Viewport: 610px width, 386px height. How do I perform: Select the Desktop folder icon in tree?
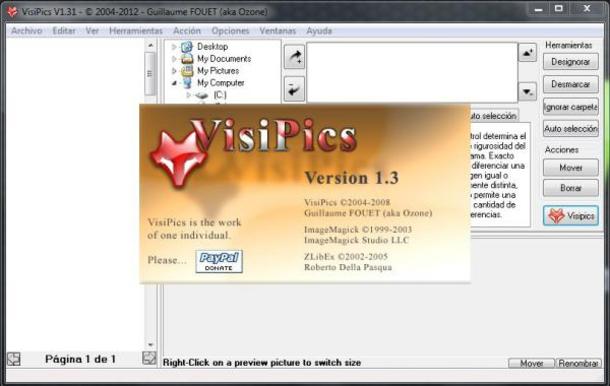(x=187, y=47)
